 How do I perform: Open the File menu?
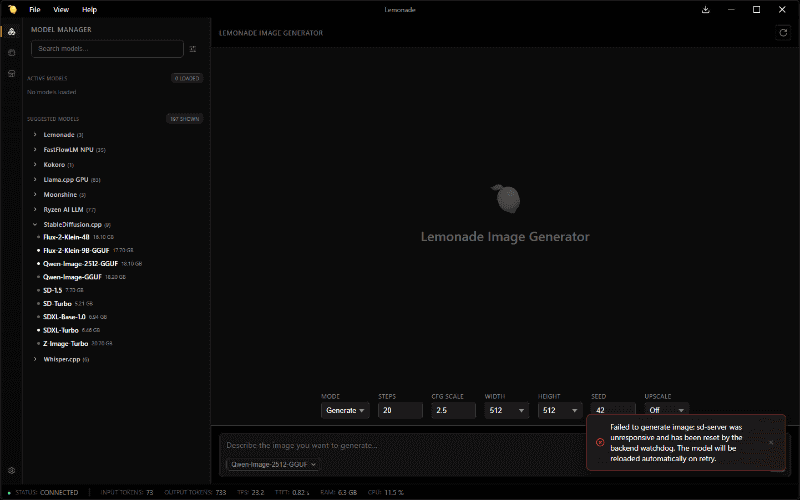[35, 9]
